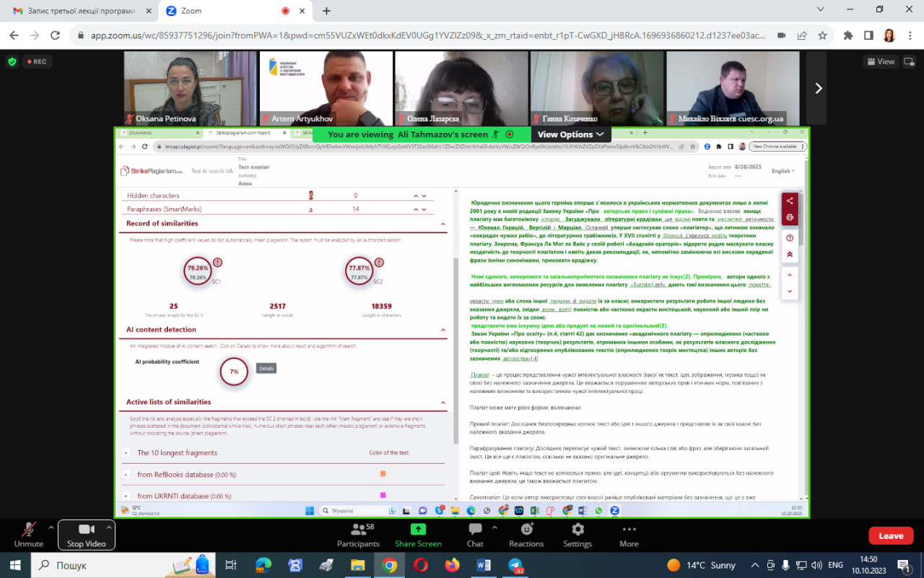
Task: Click the SC2 alert exclamation icon
Action: 379,262
